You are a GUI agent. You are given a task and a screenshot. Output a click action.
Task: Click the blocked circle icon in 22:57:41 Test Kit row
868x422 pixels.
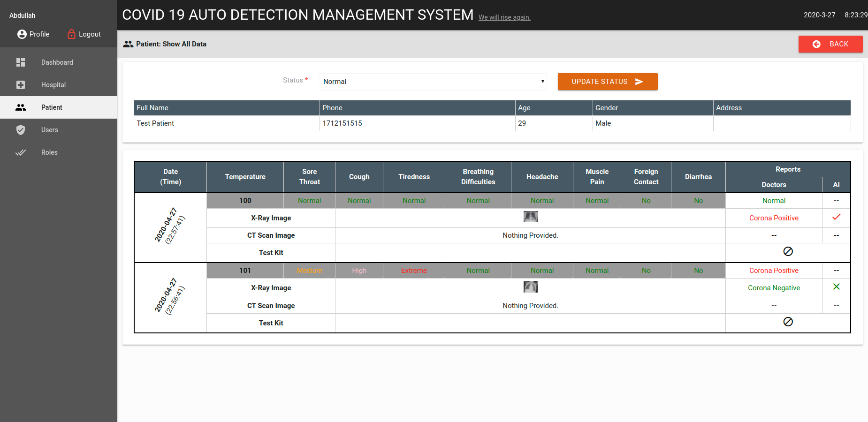788,251
